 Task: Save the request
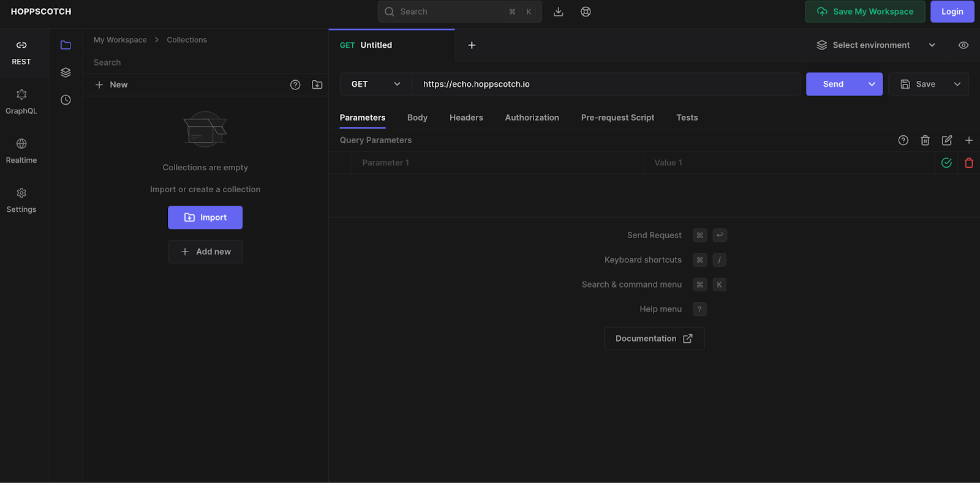[918, 84]
